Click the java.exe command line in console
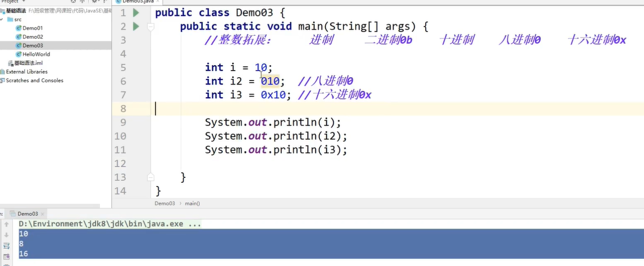 110,224
